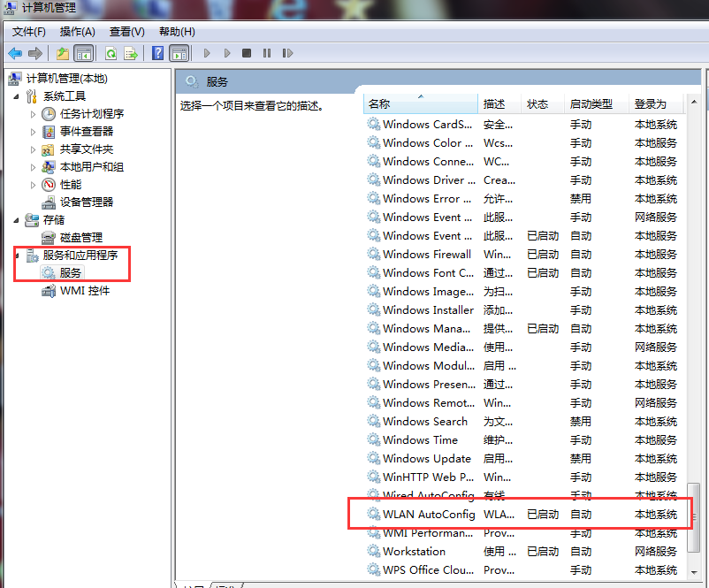
Task: Sort by the 状态 column header
Action: tap(543, 104)
